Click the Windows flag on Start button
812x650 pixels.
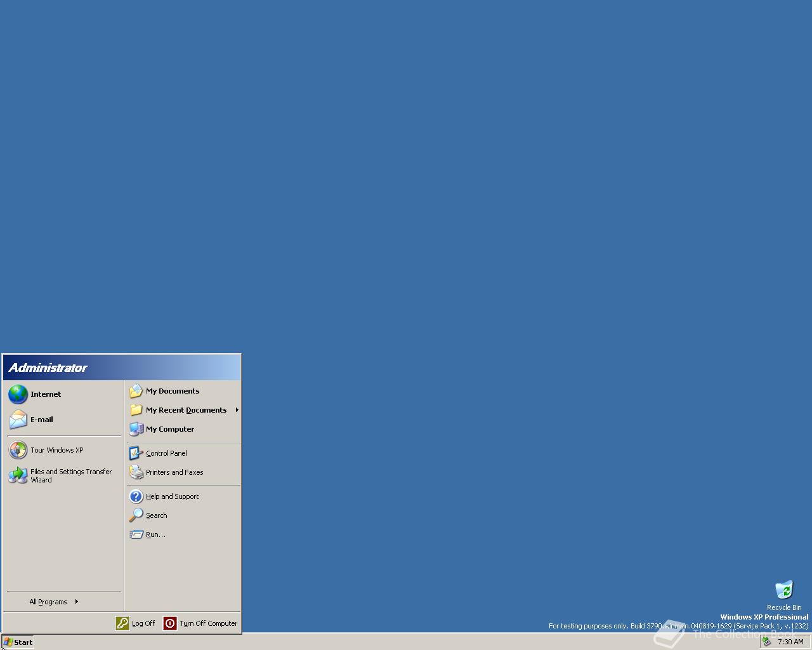(8, 642)
